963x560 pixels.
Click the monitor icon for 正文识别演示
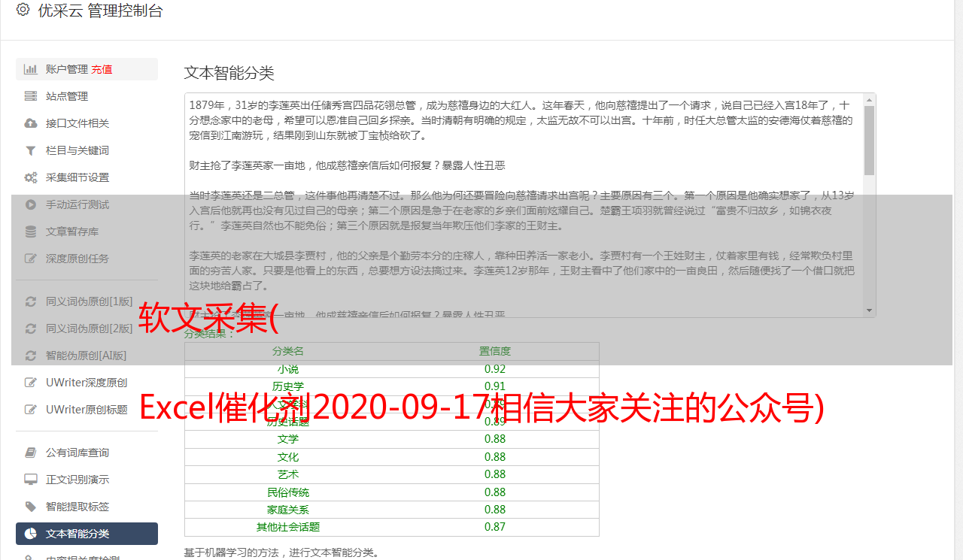(31, 480)
